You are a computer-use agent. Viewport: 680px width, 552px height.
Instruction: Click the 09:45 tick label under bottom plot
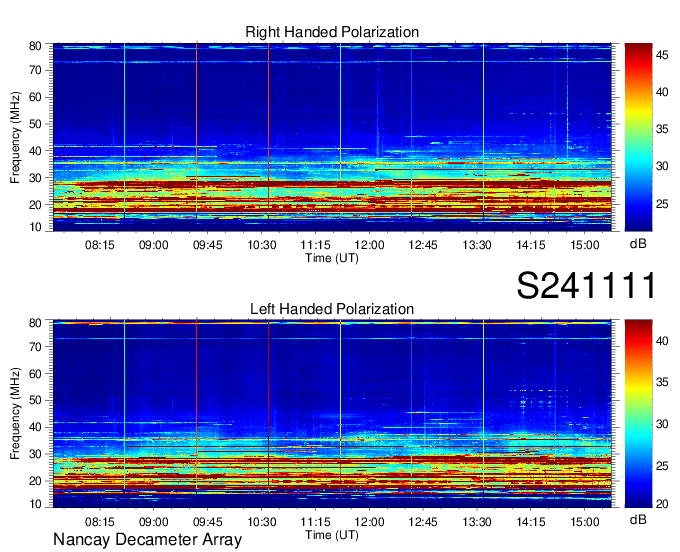[208, 522]
